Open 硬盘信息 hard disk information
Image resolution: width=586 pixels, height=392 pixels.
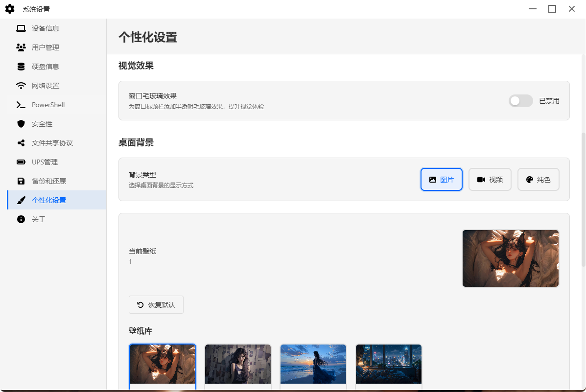coord(21,66)
